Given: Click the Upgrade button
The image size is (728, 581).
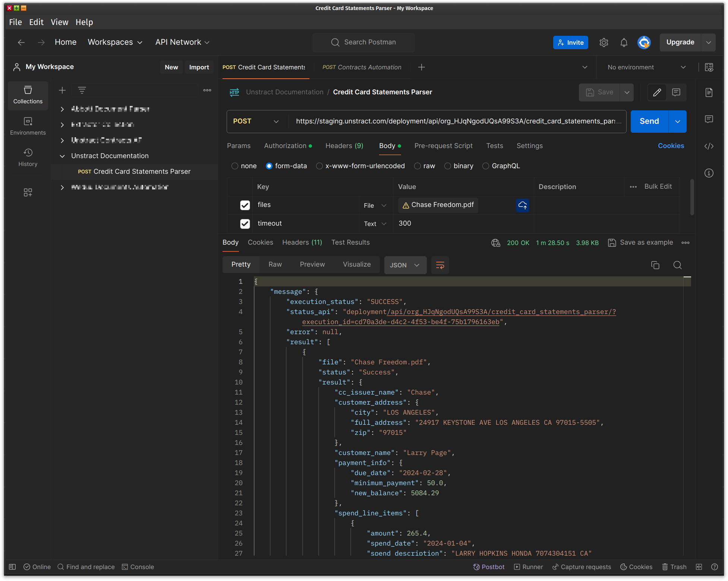Looking at the screenshot, I should point(680,43).
